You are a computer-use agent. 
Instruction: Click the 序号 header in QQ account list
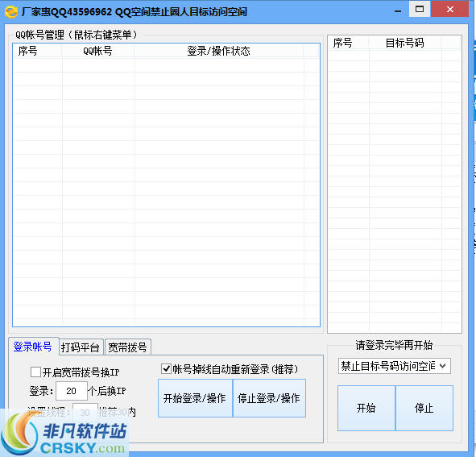point(38,51)
